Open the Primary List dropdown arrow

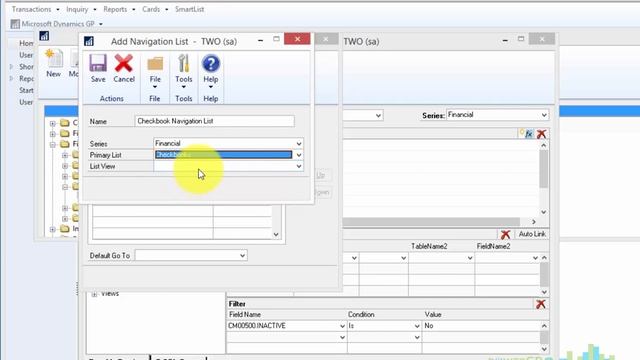pyautogui.click(x=299, y=155)
